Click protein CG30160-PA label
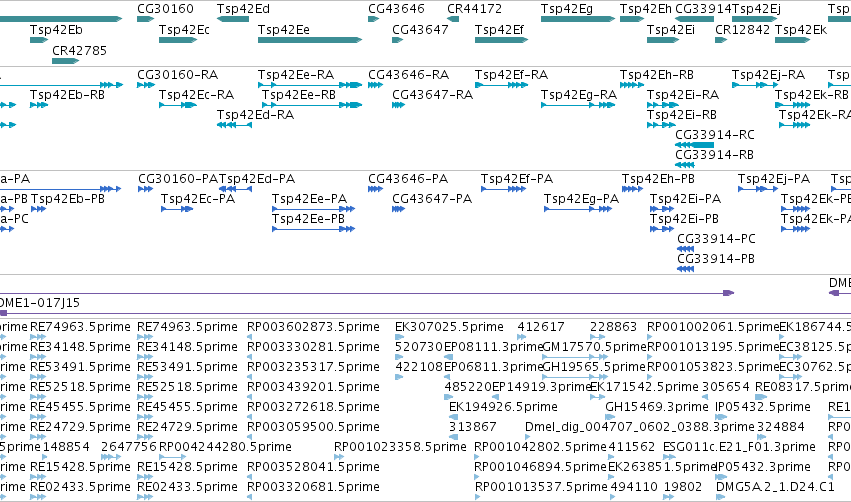The image size is (851, 502). [178, 179]
